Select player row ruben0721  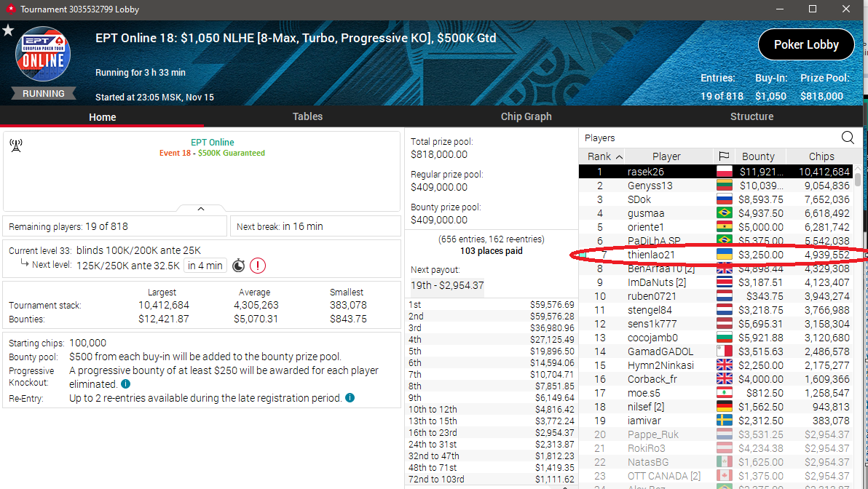pos(716,296)
